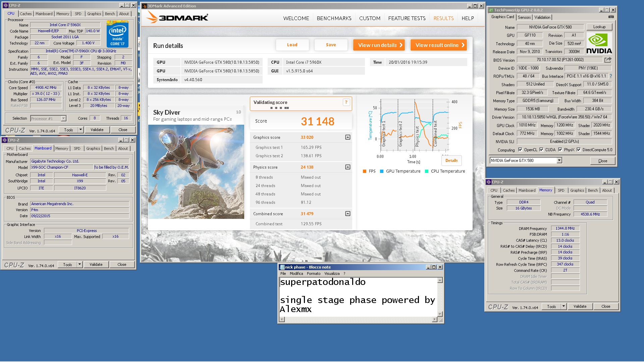This screenshot has height=362, width=644.
Task: Switch to Validation tab in GPU-Z
Action: (542, 17)
